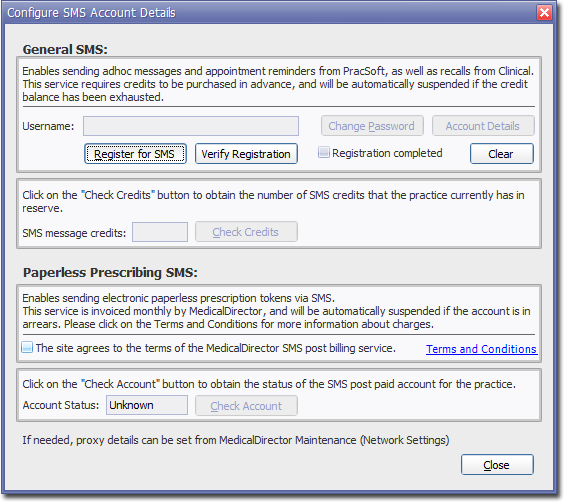Image resolution: width=565 pixels, height=503 pixels.
Task: Click the Account Status field showing Unknown
Action: (147, 405)
